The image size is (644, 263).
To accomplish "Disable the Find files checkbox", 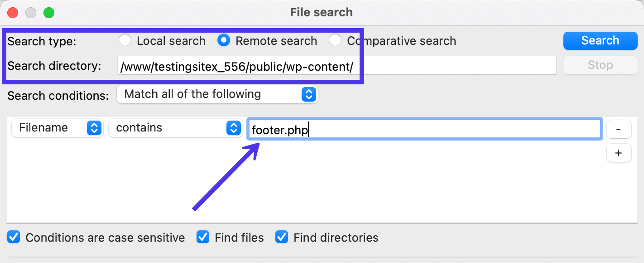I will click(203, 237).
